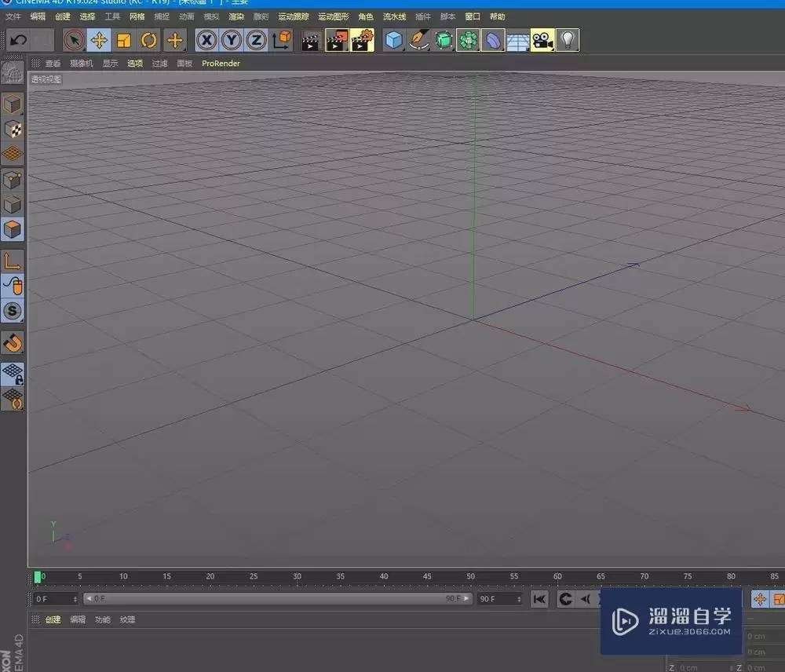Expand the spline Pen tools palette
Screen dimensions: 785x672
(x=418, y=41)
